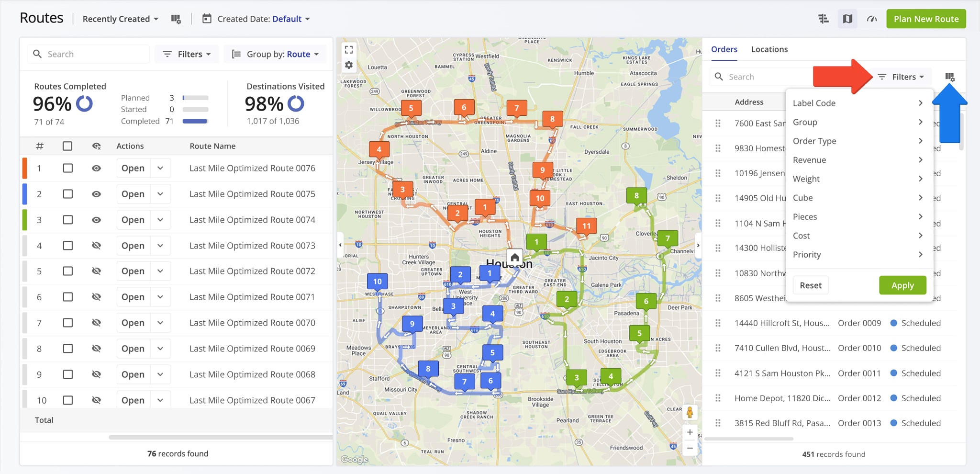Click the Plan New Route button

coord(925,19)
